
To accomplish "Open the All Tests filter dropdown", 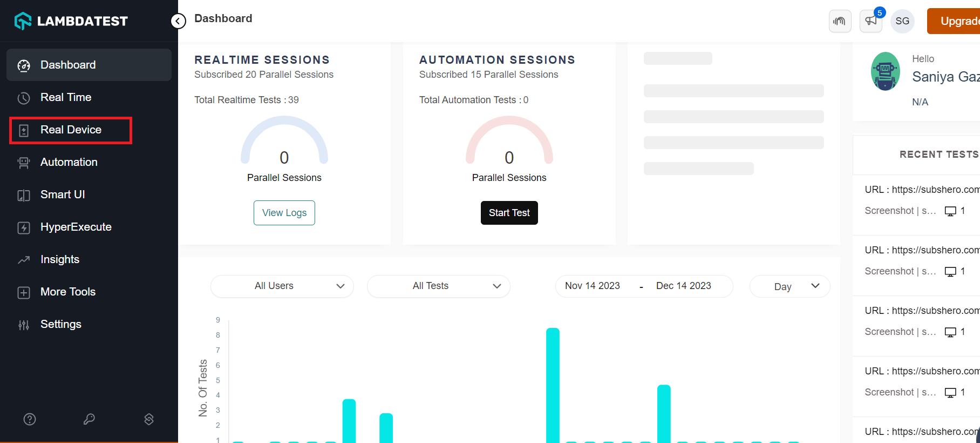I will [x=438, y=286].
